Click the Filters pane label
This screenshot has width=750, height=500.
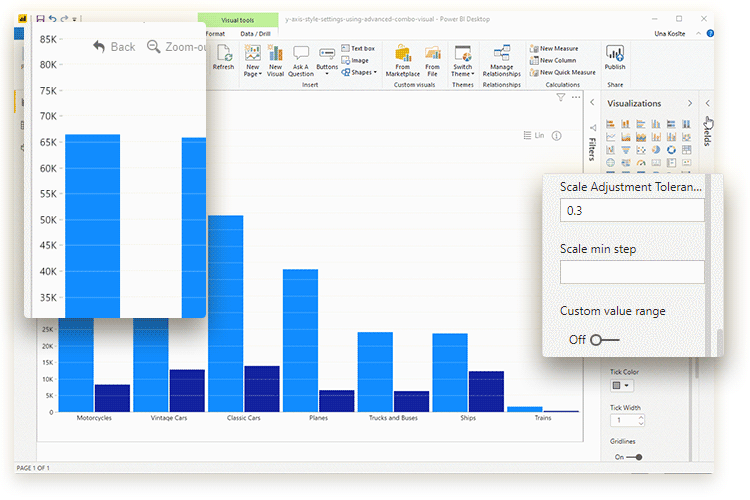pos(592,149)
